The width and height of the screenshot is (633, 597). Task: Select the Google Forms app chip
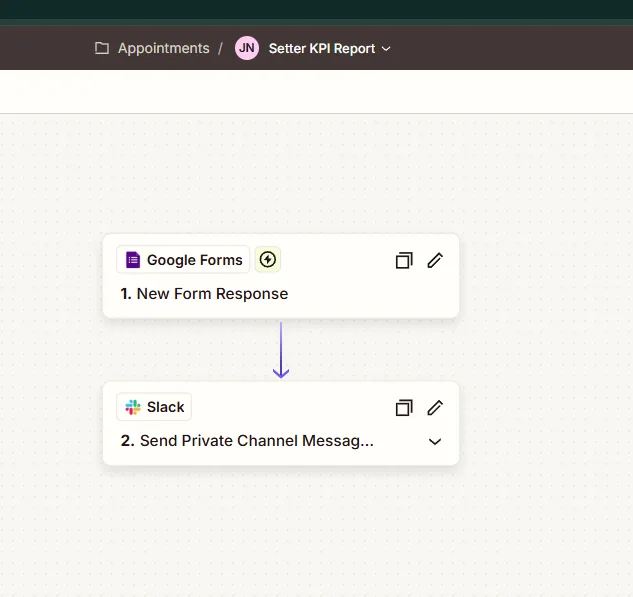(183, 260)
